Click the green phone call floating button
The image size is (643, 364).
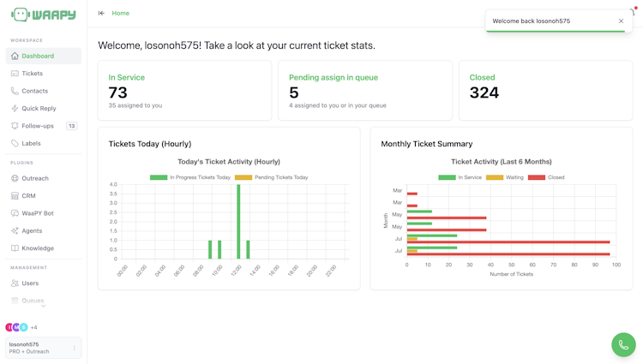pyautogui.click(x=623, y=345)
